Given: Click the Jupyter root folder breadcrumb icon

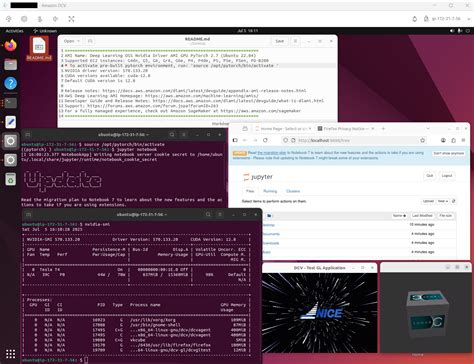Looking at the screenshot, I should coord(269,216).
